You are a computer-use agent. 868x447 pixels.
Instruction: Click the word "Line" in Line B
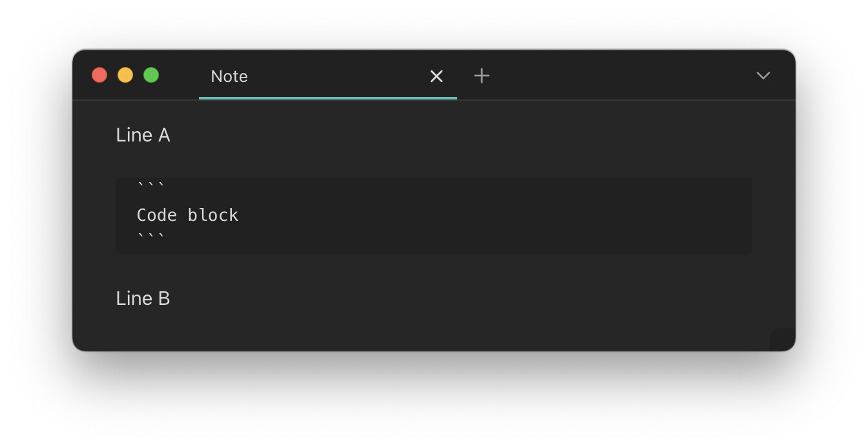tap(134, 298)
